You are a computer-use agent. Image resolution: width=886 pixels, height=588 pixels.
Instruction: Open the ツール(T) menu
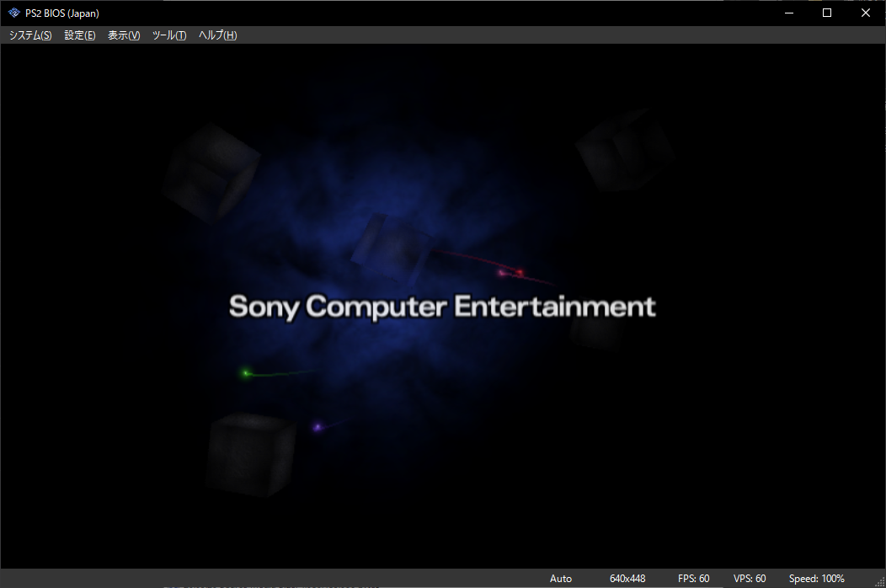[169, 35]
